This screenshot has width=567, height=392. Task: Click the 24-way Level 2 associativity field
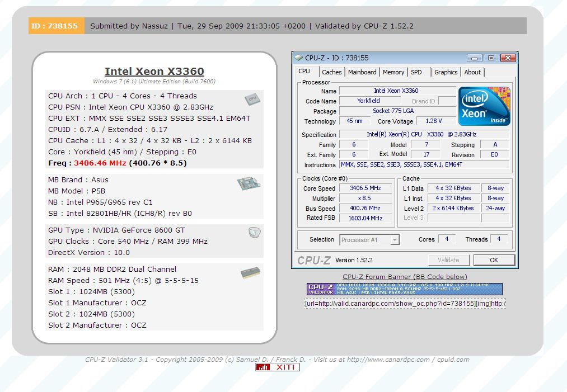point(495,208)
